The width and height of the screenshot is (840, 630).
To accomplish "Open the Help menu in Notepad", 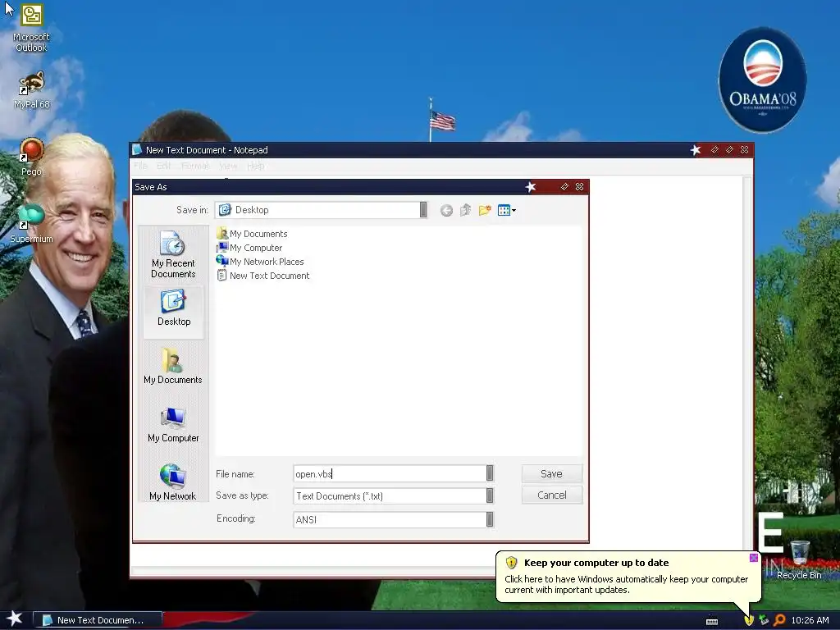I will point(256,166).
